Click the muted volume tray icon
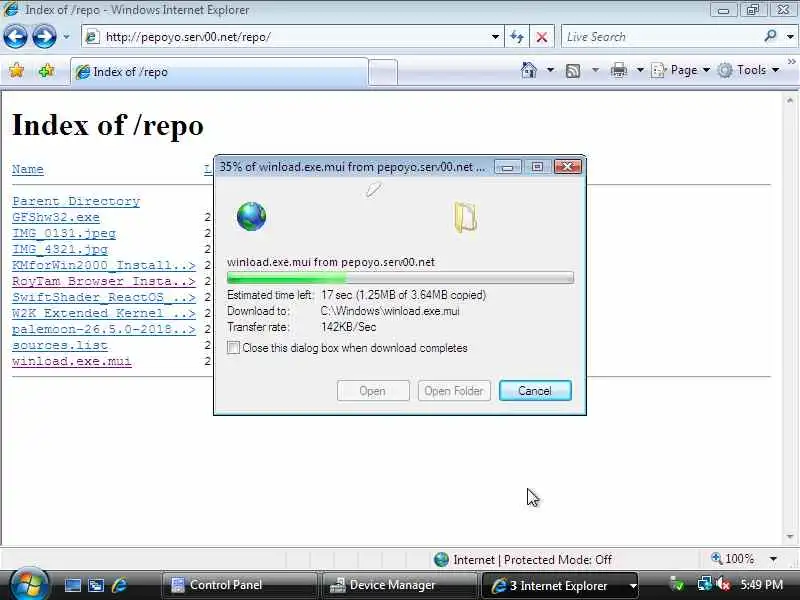Screen dimensions: 800x600 point(723,584)
